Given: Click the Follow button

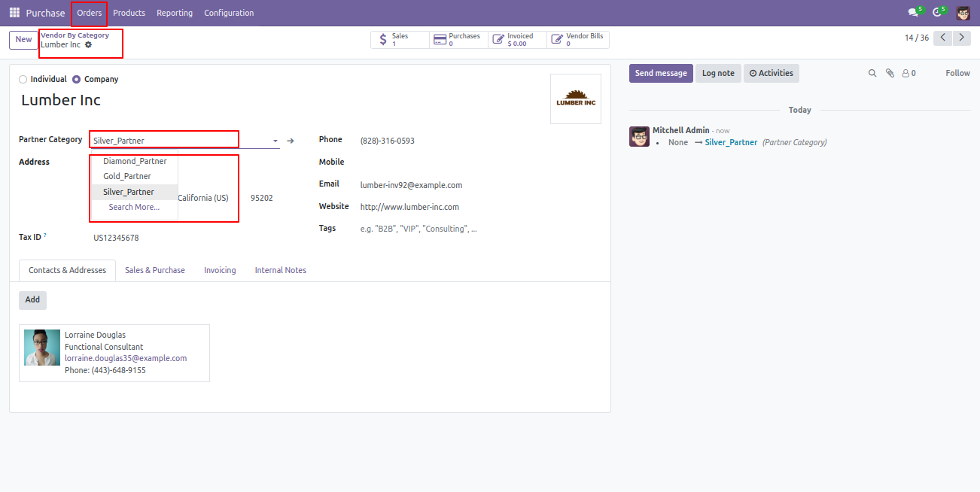Looking at the screenshot, I should coord(958,73).
